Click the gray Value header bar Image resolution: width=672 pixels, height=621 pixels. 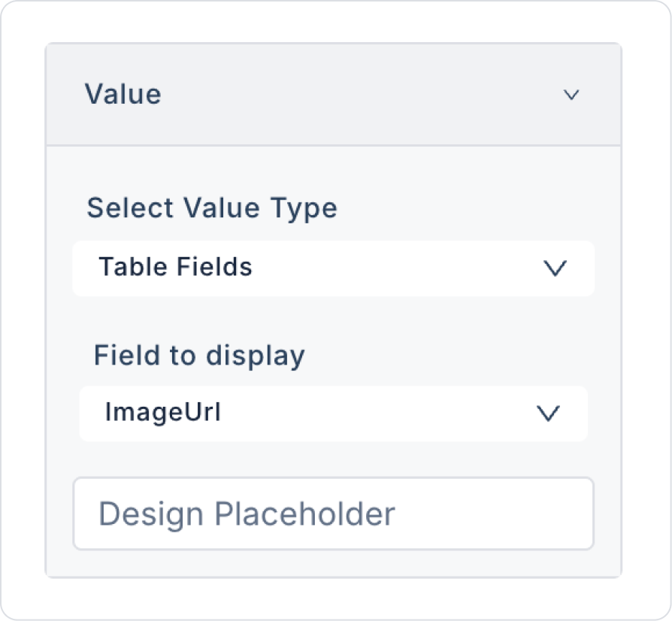click(x=333, y=95)
